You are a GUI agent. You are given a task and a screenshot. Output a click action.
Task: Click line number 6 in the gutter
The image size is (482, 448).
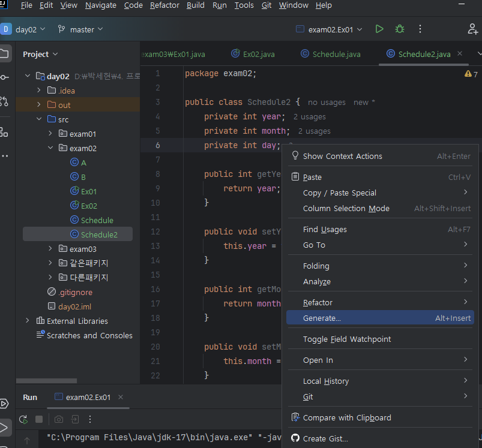[158, 145]
